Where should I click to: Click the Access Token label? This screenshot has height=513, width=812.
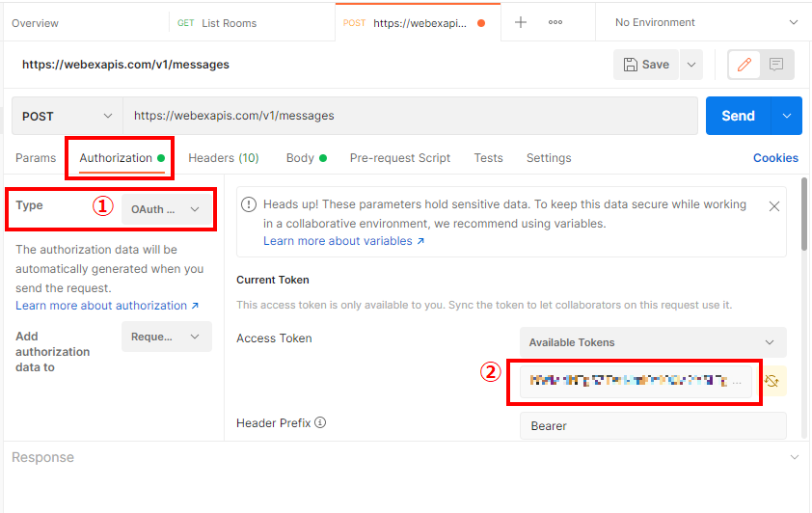point(274,338)
